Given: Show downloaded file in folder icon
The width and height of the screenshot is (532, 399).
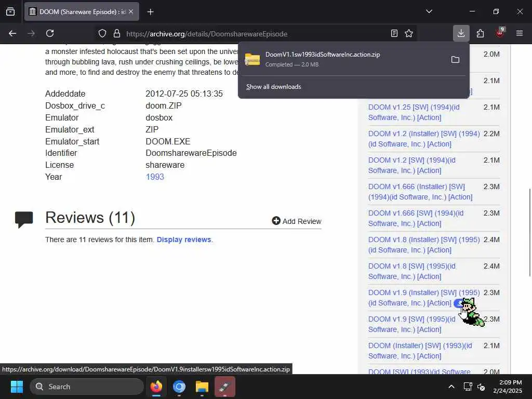Looking at the screenshot, I should coord(455,60).
